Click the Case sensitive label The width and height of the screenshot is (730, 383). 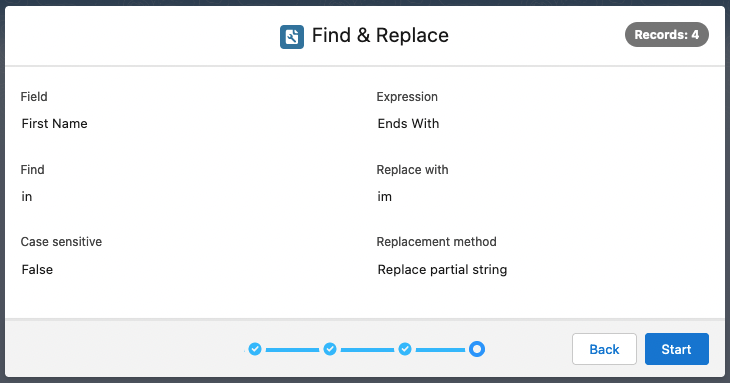click(61, 242)
